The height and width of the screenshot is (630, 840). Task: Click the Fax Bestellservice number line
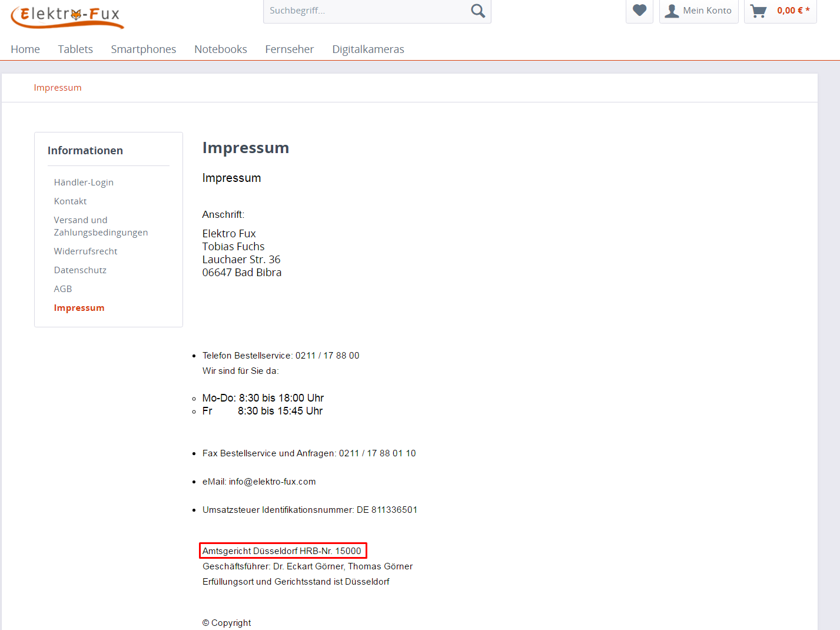click(309, 453)
